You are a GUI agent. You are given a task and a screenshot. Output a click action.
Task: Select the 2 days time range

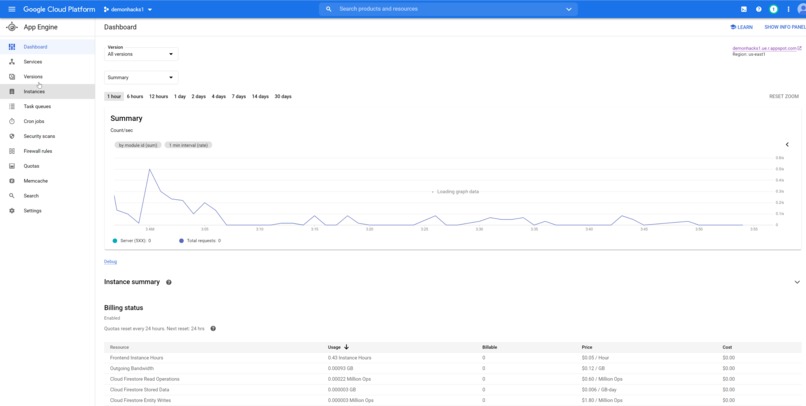[198, 96]
